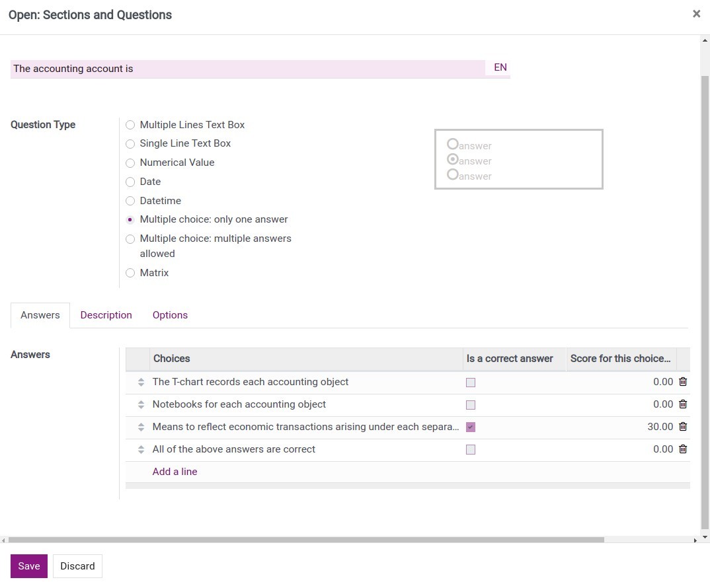Click drag handle next to 'Means to reflect' answer
Screen dimensions: 710x588
[141, 427]
